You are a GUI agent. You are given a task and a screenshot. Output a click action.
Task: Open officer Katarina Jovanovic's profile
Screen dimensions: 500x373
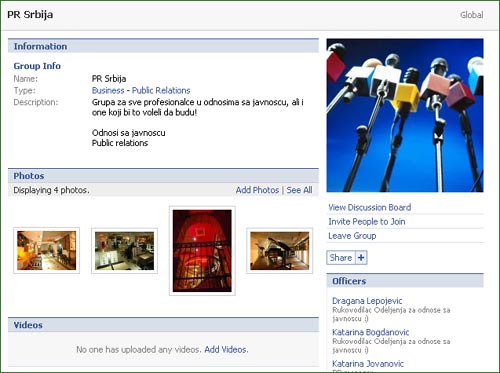(368, 363)
